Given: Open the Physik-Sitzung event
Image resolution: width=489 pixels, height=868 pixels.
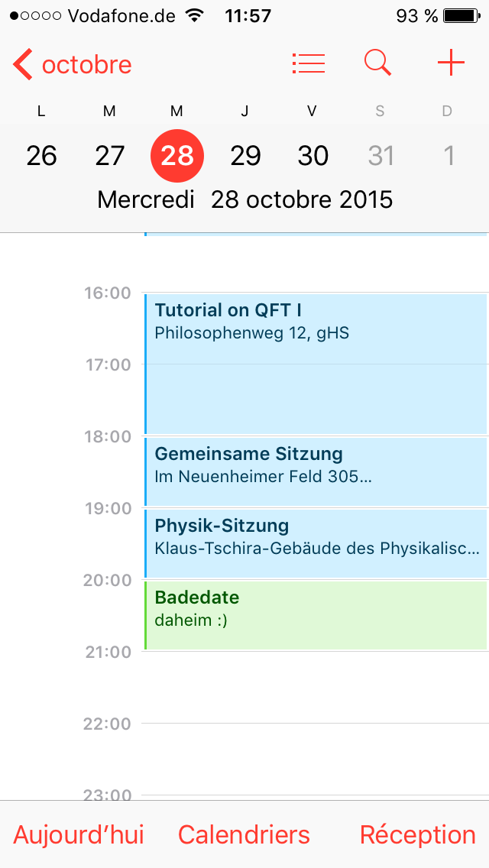Looking at the screenshot, I should point(315,542).
